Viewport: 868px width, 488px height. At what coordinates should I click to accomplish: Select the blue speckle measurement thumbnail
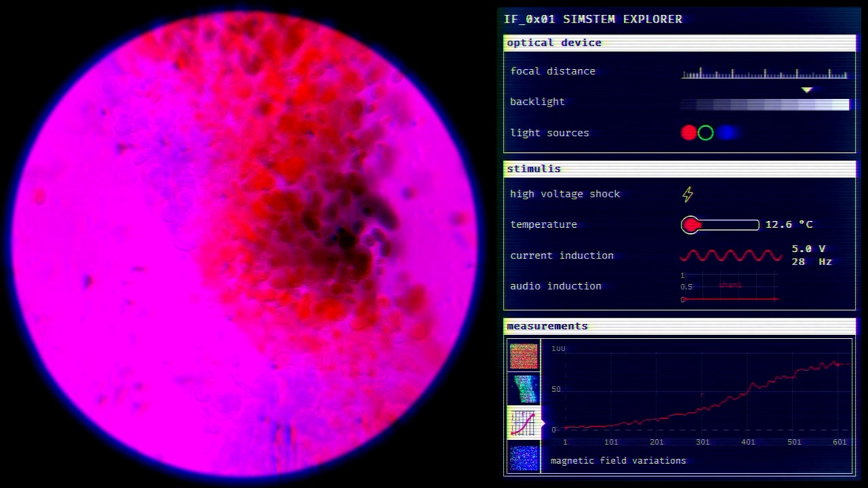(524, 457)
